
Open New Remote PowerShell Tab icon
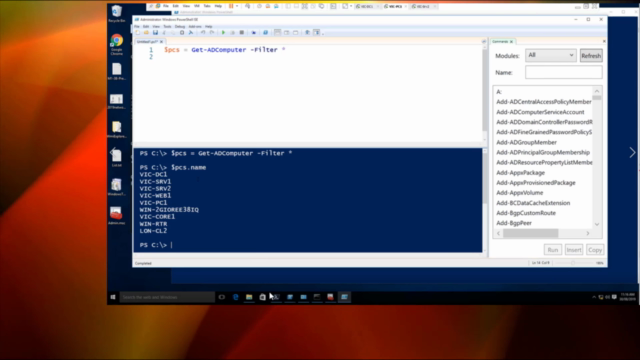pos(253,33)
